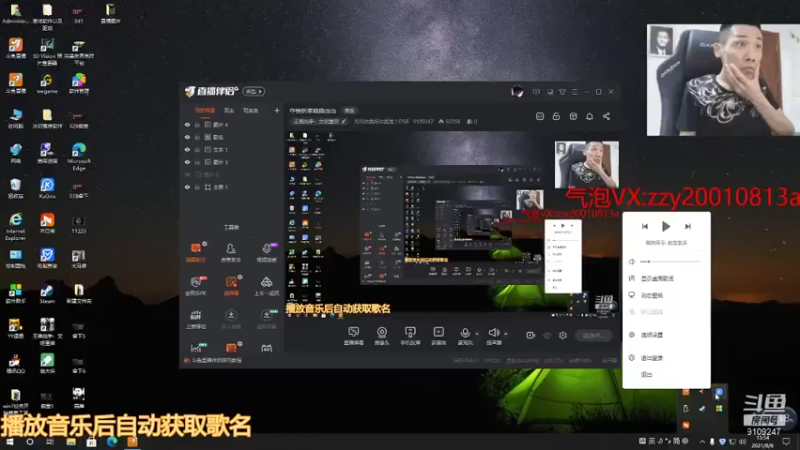Click the start live button

pyautogui.click(x=594, y=335)
